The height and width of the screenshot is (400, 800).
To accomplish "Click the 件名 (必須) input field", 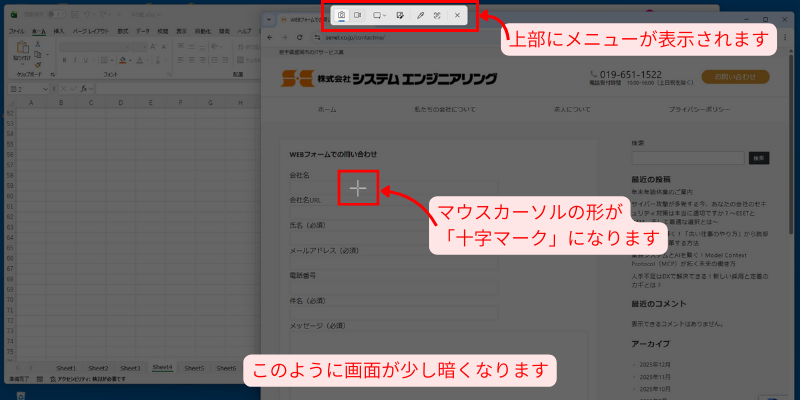I will (x=393, y=313).
